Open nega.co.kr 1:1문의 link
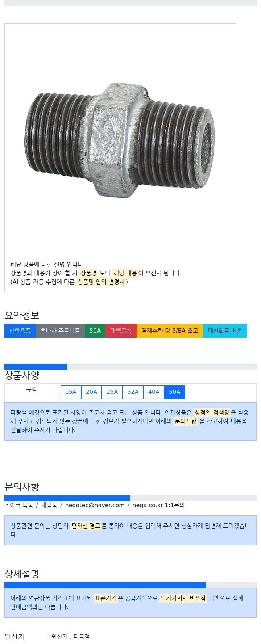This screenshot has width=261, height=644. point(158,505)
